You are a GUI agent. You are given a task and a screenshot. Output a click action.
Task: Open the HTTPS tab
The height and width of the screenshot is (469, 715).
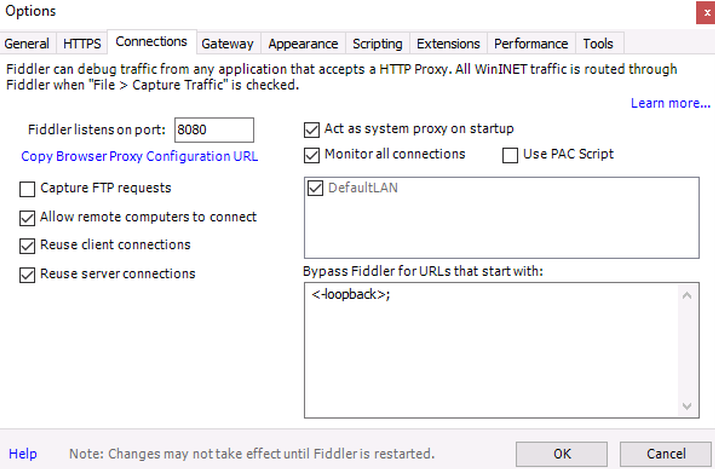tap(82, 44)
